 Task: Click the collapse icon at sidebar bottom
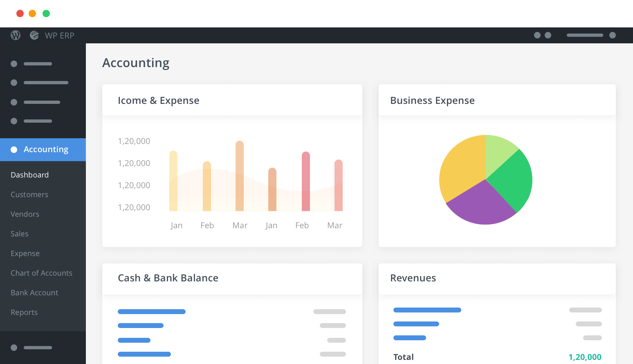14,348
